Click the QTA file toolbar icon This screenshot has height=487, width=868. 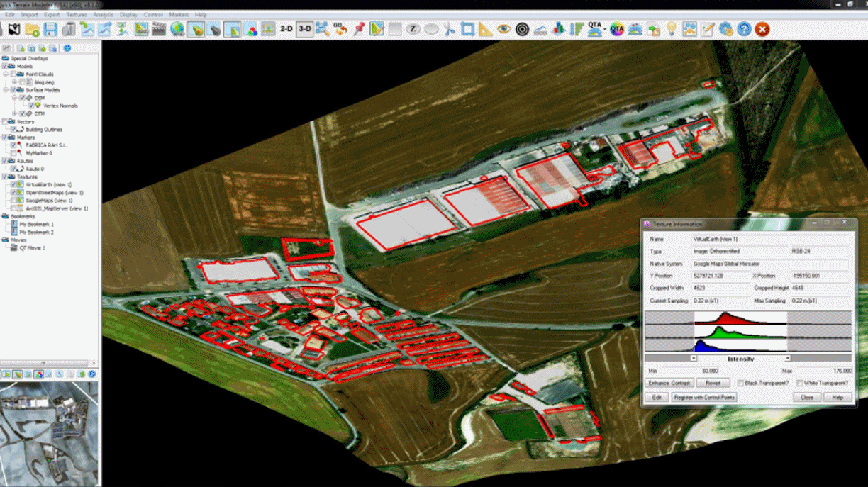[593, 29]
